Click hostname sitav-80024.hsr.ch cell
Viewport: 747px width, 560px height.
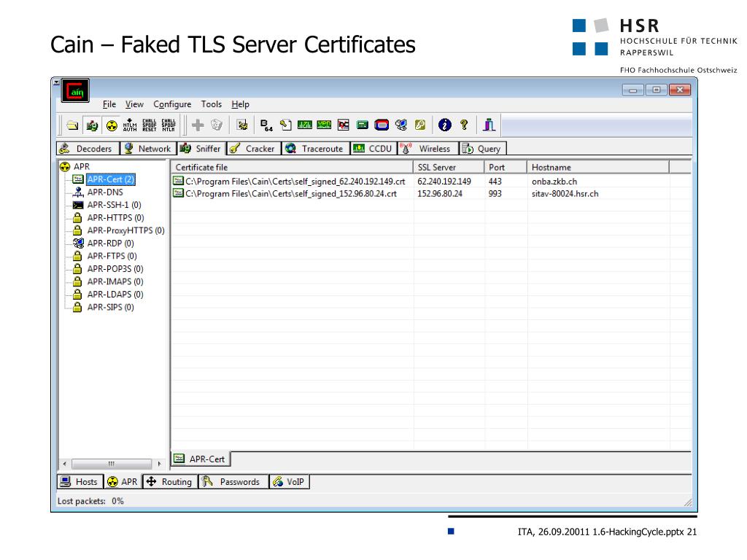pos(565,194)
